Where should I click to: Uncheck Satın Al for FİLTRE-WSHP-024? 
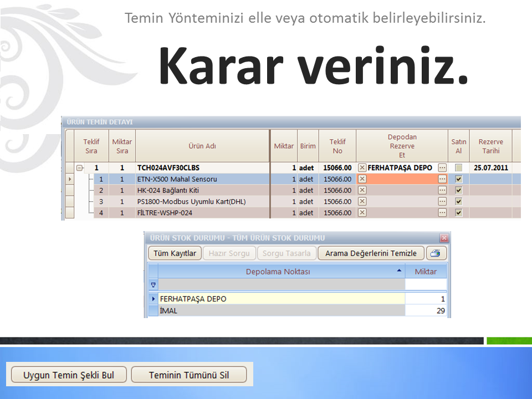click(x=458, y=212)
